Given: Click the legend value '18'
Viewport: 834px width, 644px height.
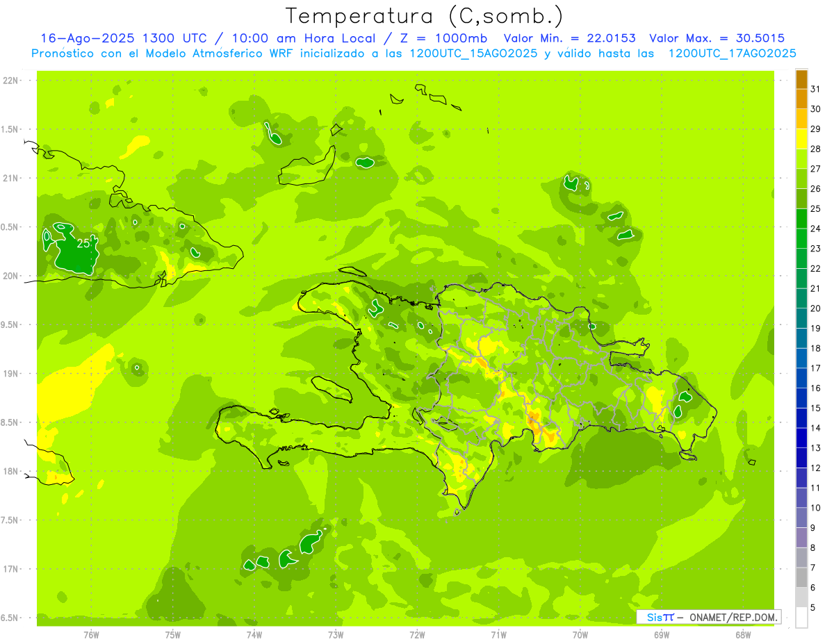Looking at the screenshot, I should 816,348.
